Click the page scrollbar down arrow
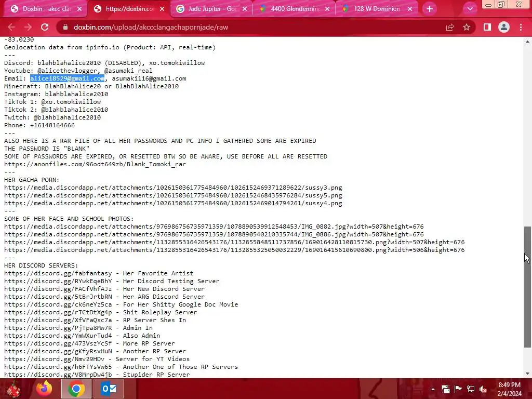This screenshot has width=532, height=399. [x=527, y=374]
